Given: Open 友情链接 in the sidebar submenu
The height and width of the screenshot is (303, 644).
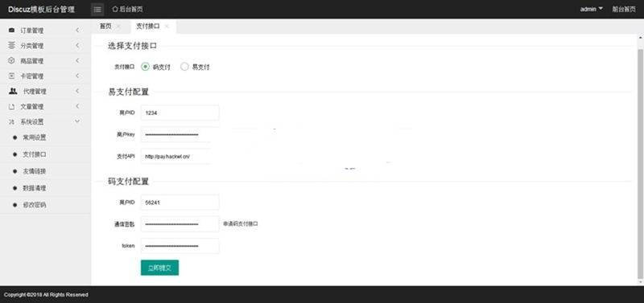Looking at the screenshot, I should [35, 171].
